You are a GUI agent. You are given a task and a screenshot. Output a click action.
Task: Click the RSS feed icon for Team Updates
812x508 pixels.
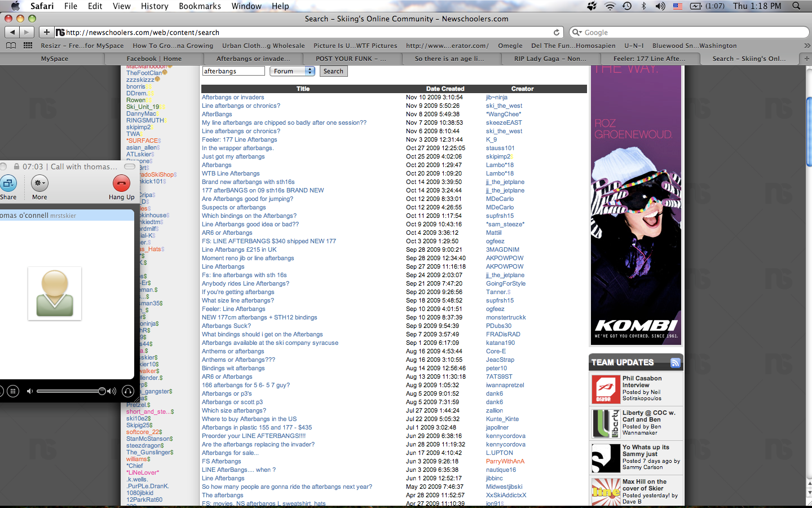(675, 363)
